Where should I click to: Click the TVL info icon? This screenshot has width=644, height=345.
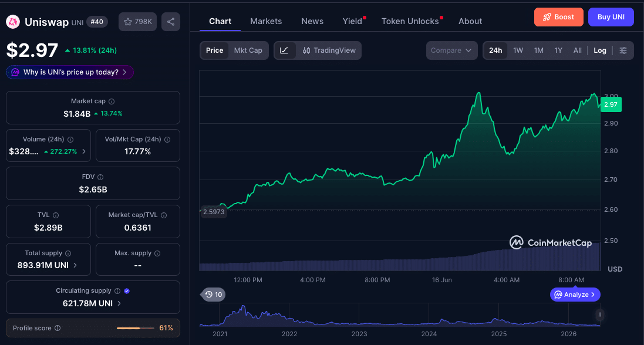(x=55, y=215)
